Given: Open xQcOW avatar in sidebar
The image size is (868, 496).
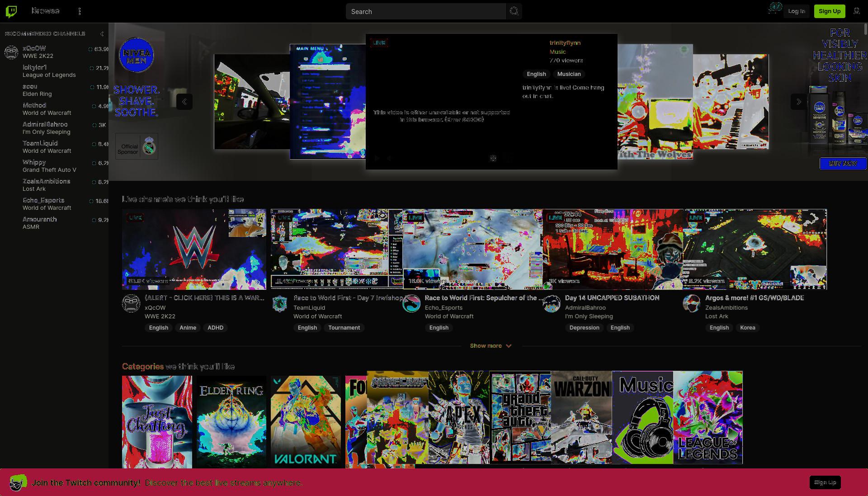Looking at the screenshot, I should coord(11,52).
